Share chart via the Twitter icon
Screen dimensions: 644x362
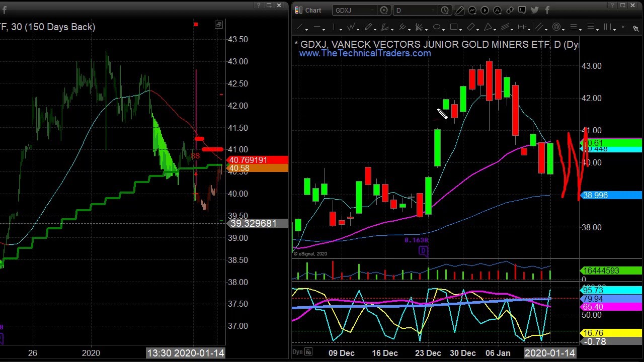[x=535, y=10]
